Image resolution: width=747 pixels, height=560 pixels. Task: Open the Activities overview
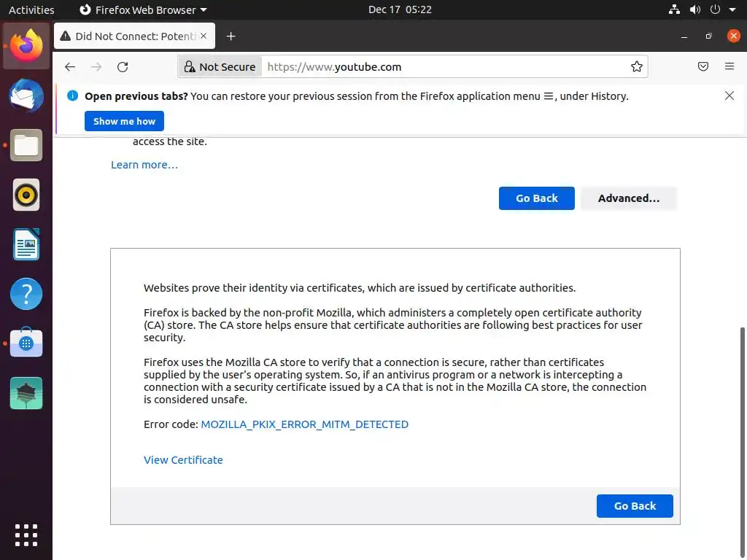[31, 9]
